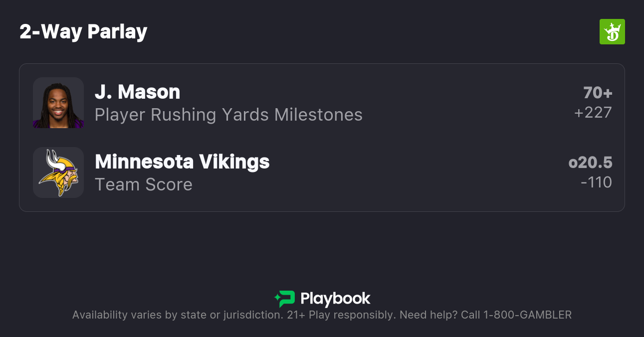644x337 pixels.
Task: Open the Minnesota Vikings team name
Action: [x=182, y=162]
